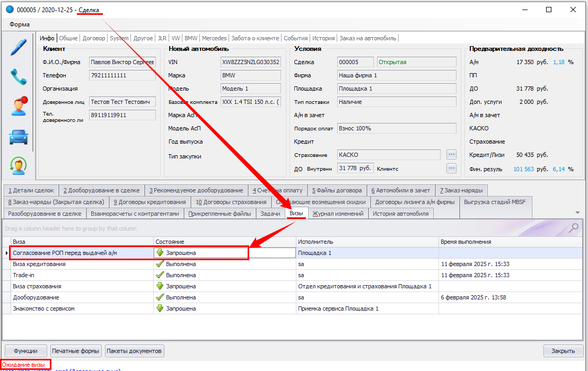Image resolution: width=588 pixels, height=371 pixels.
Task: Click the Печатные формы button
Action: (76, 351)
